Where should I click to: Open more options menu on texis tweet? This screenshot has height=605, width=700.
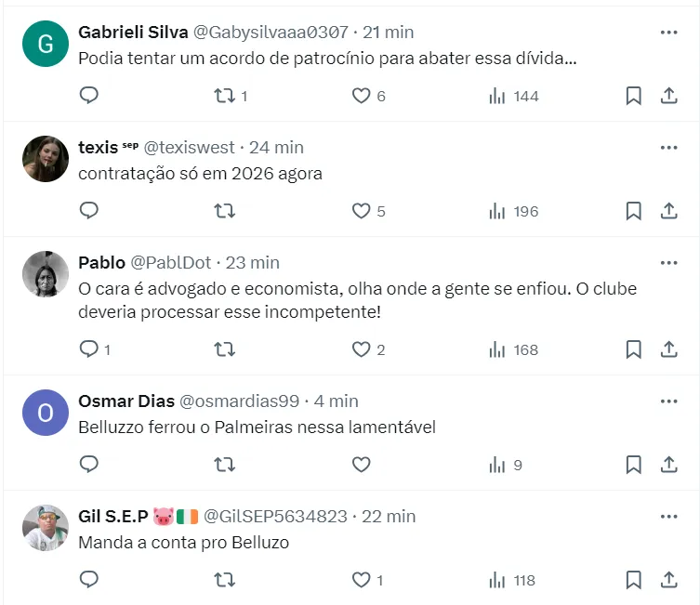tap(668, 148)
